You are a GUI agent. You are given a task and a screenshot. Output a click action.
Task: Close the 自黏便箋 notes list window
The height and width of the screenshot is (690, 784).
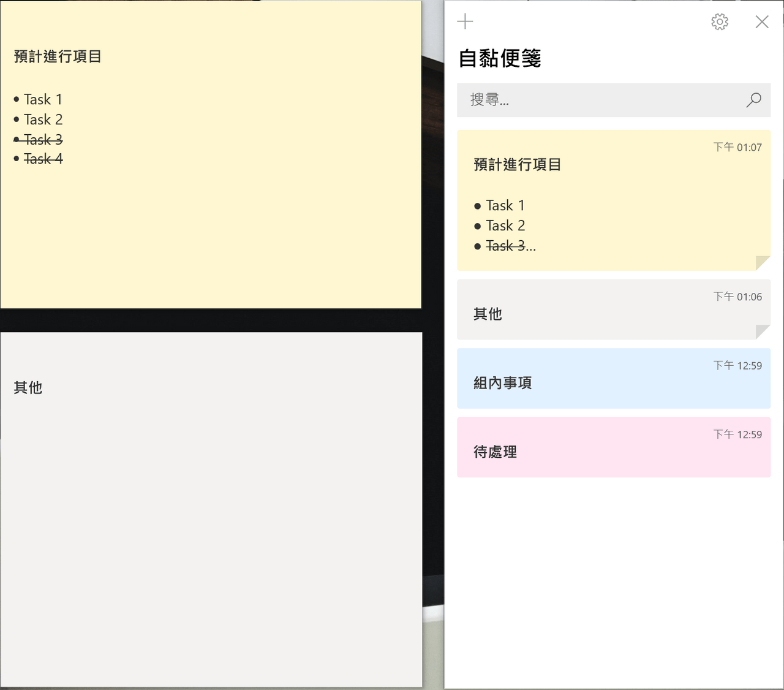[x=762, y=21]
